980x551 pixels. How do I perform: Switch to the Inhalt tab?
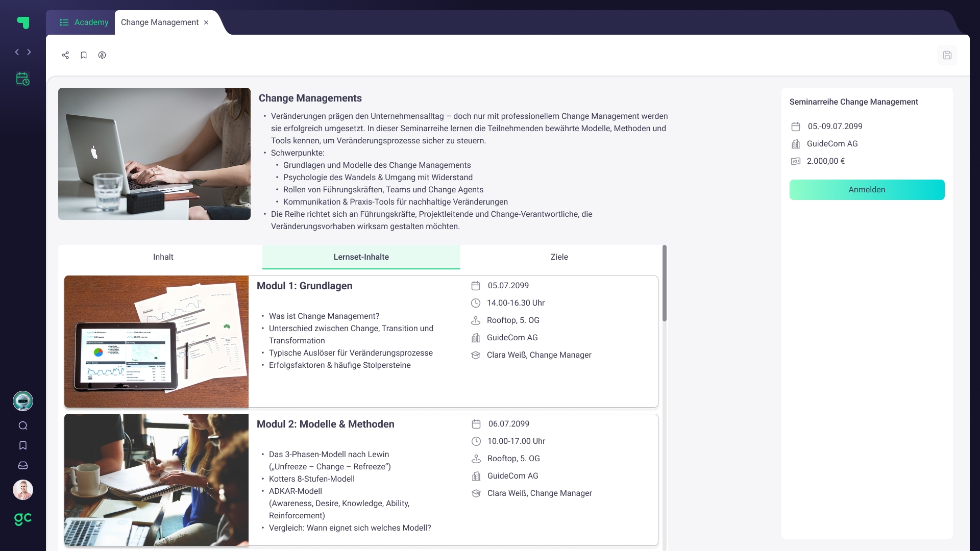(163, 257)
